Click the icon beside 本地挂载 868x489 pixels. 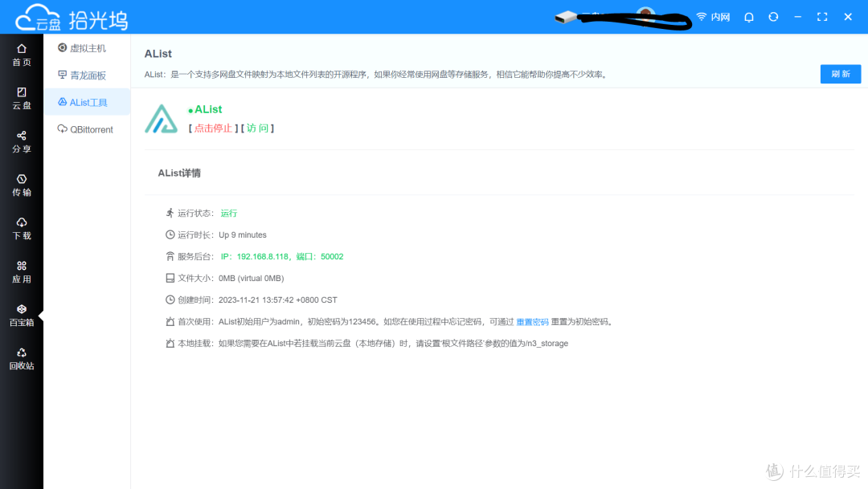(x=170, y=343)
